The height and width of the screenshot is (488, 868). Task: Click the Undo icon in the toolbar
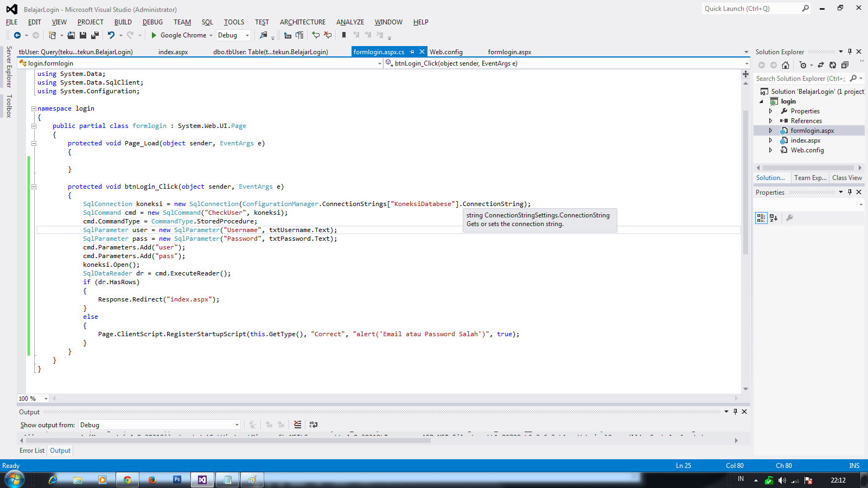click(111, 35)
